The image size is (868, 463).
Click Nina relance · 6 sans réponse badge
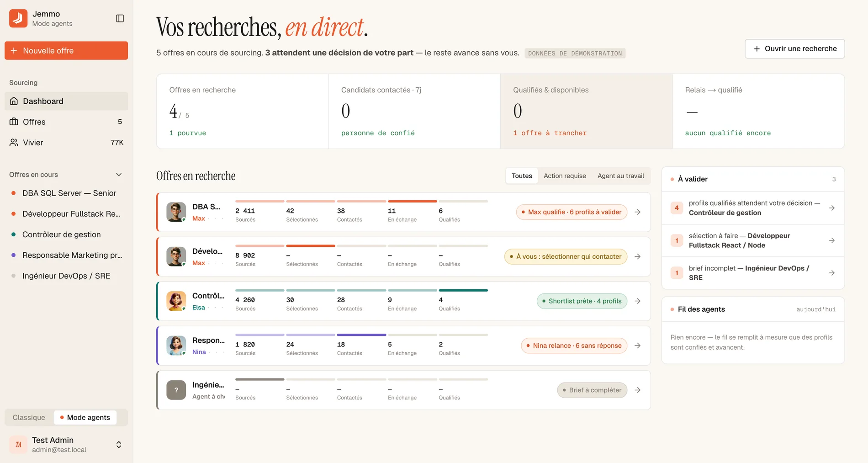click(574, 346)
